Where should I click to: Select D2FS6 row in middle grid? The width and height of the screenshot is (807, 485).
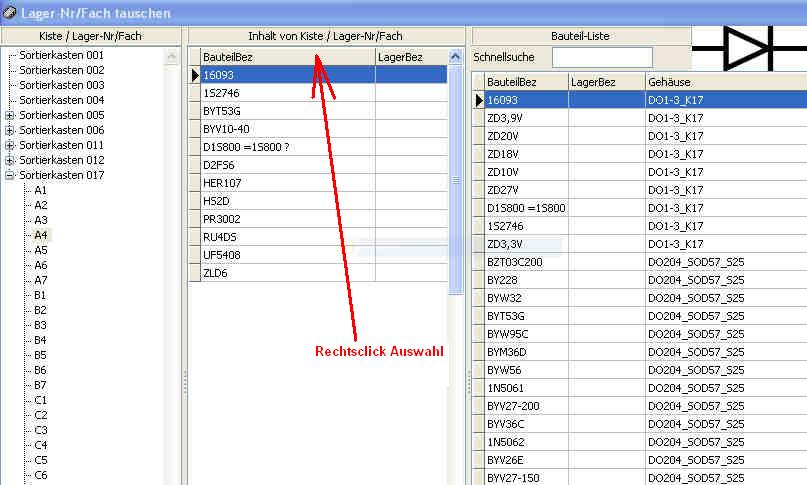[x=319, y=165]
